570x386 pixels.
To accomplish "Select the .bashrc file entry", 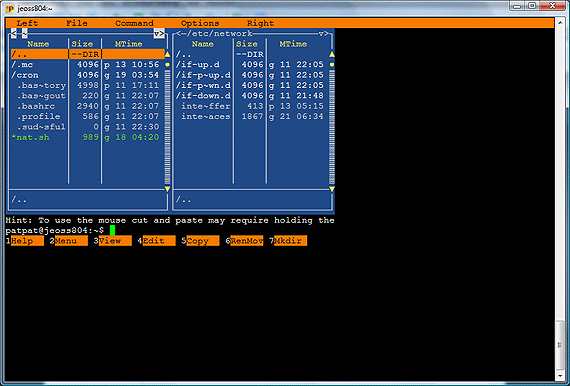I will tap(87, 106).
